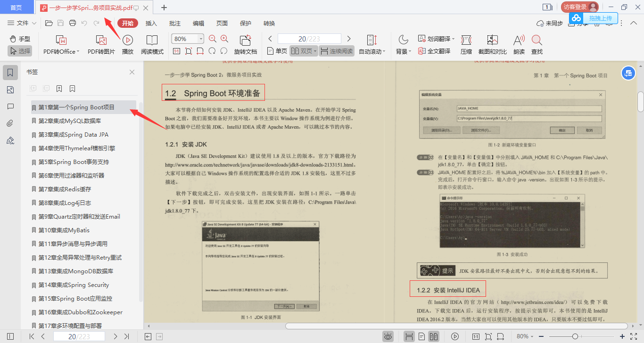Enter fullscreen with status bar icon
Viewport: 644px width, 343px height.
[634, 336]
